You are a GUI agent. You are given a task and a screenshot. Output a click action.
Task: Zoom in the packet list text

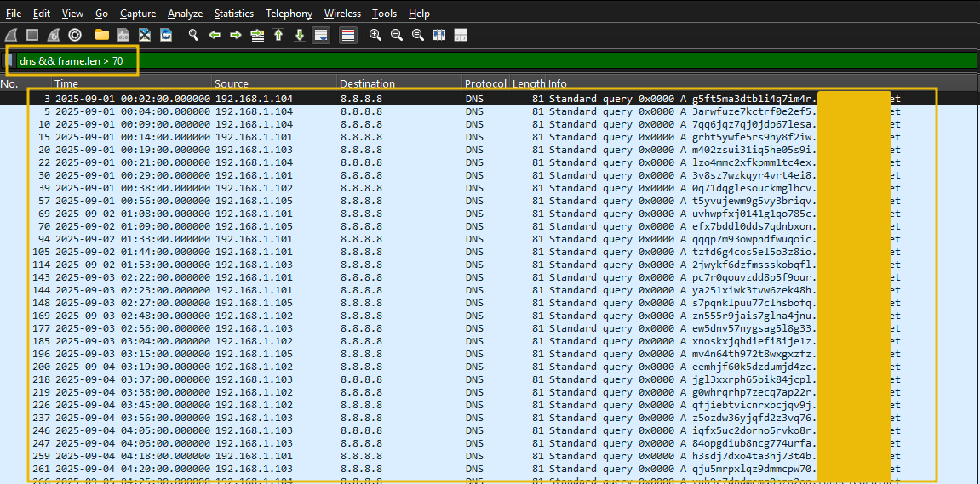click(375, 35)
